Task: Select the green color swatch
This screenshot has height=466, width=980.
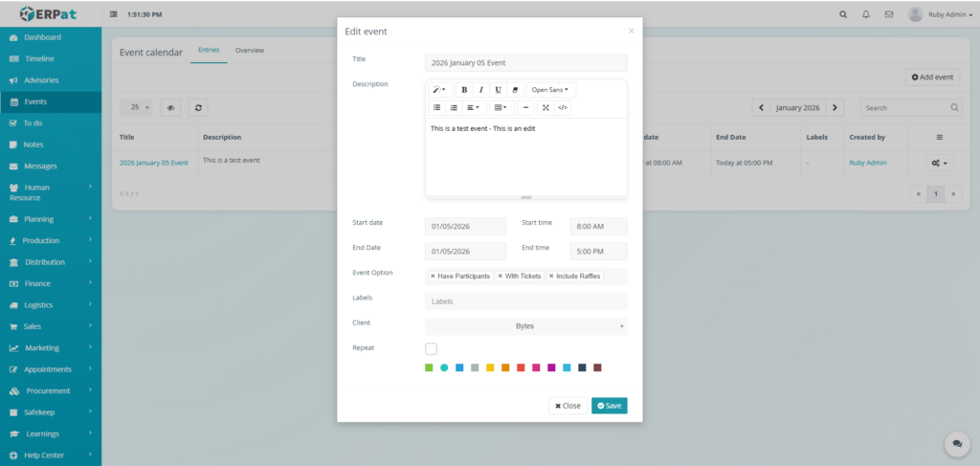Action: coord(429,367)
